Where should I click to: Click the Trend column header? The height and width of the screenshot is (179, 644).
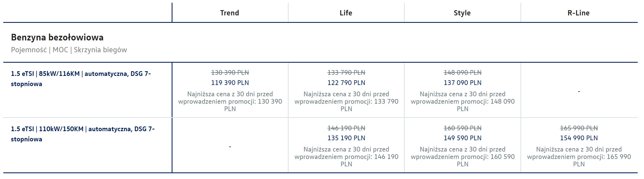pyautogui.click(x=230, y=13)
